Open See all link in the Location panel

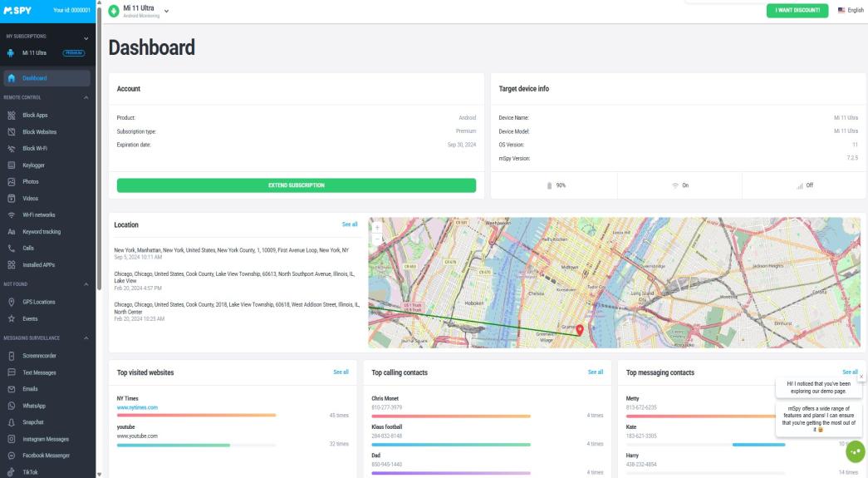350,224
